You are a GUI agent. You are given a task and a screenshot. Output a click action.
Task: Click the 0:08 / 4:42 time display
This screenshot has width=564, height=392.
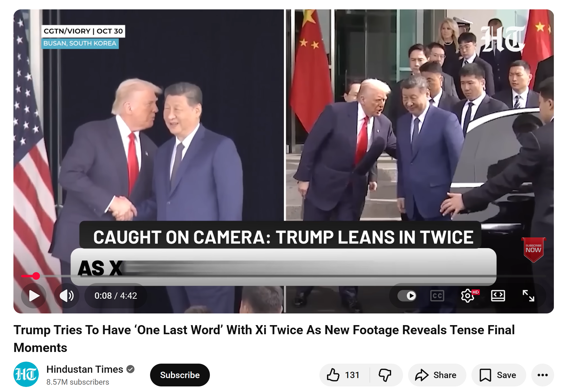[116, 296]
